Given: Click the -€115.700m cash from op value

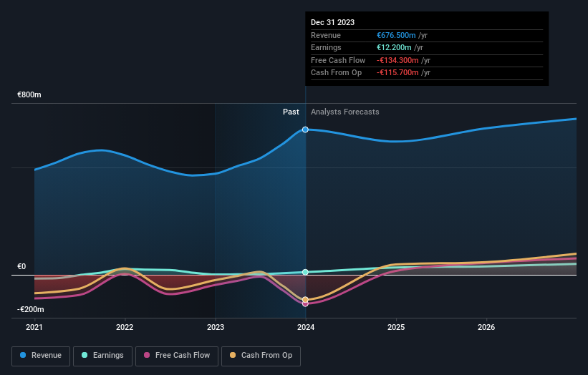Looking at the screenshot, I should (x=397, y=73).
